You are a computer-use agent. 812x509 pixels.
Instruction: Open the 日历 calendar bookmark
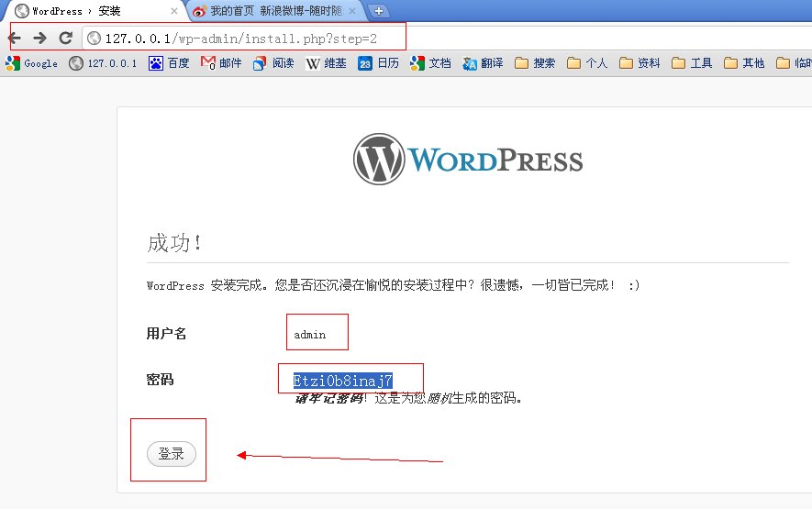[379, 63]
